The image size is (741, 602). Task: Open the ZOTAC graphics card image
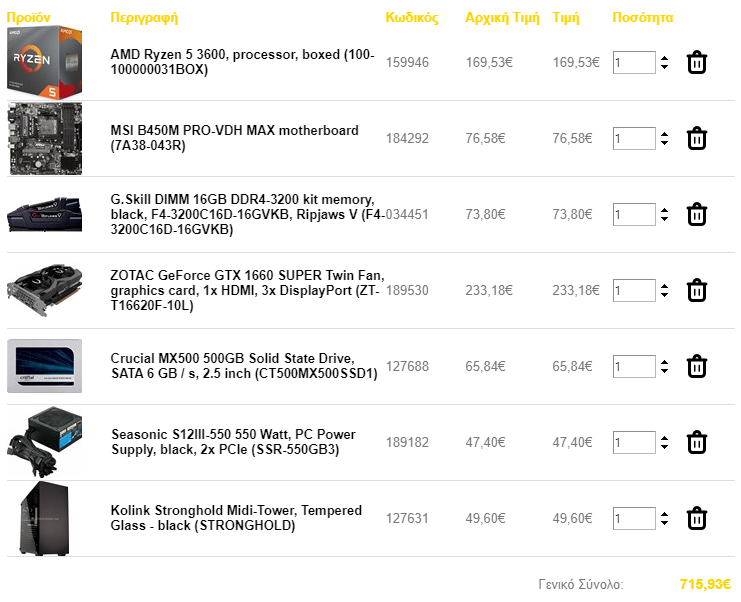pyautogui.click(x=44, y=290)
